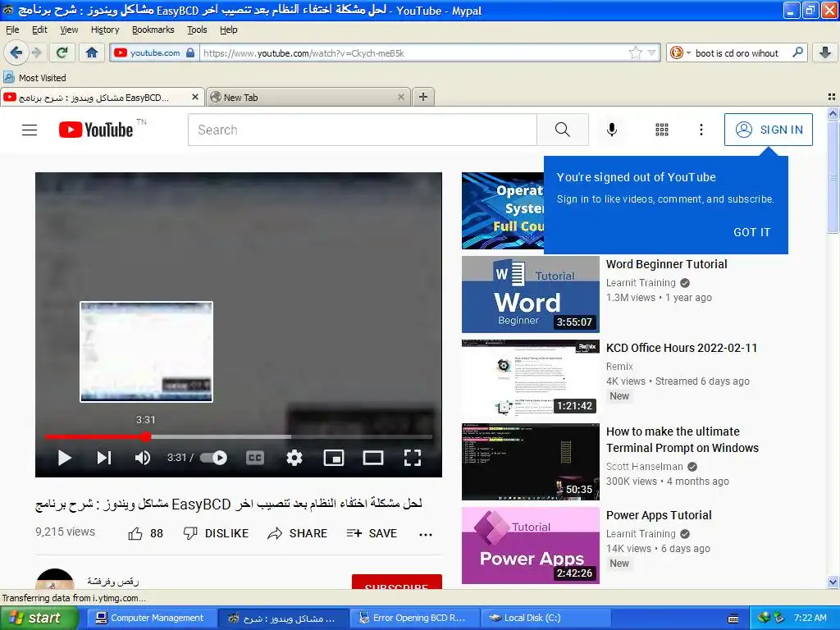The height and width of the screenshot is (630, 840).
Task: Click the SIGN IN button
Action: pyautogui.click(x=768, y=130)
